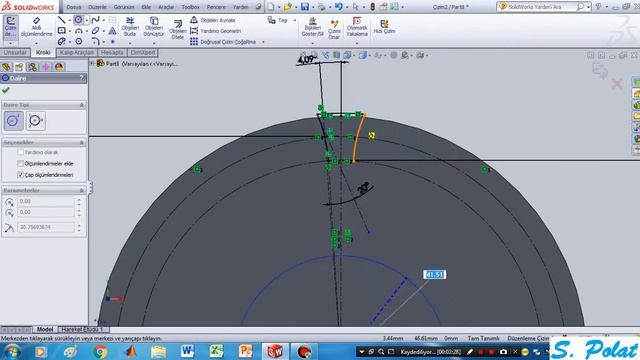This screenshot has width=640, height=360.
Task: Click Objeleri Ötele offset entities tool
Action: tap(178, 29)
